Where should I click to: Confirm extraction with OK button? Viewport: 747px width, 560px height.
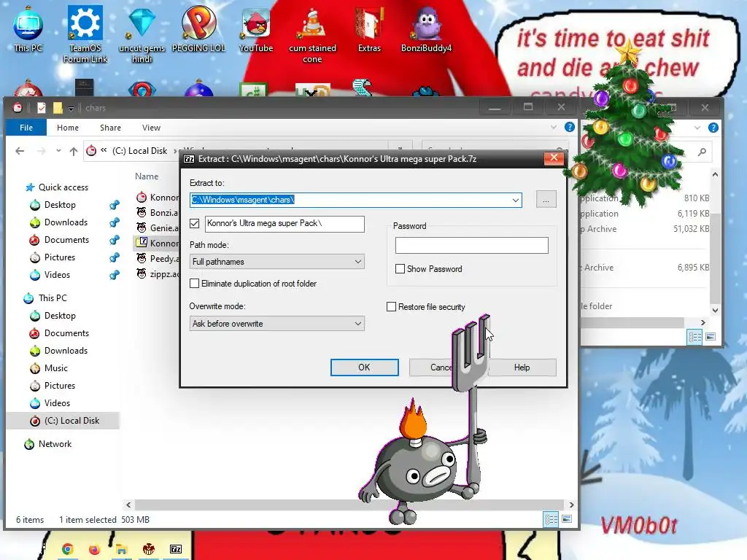coord(365,367)
